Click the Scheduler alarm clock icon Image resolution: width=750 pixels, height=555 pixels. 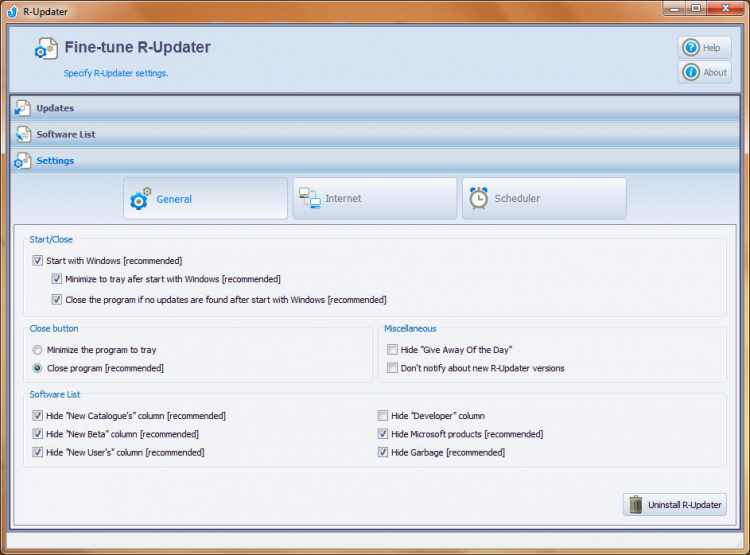(478, 198)
